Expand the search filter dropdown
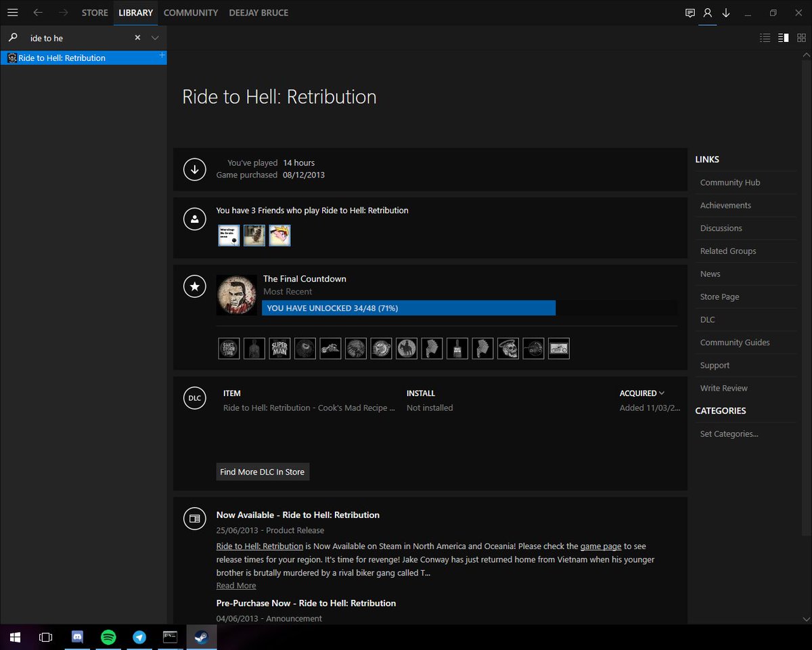The image size is (812, 650). [155, 38]
